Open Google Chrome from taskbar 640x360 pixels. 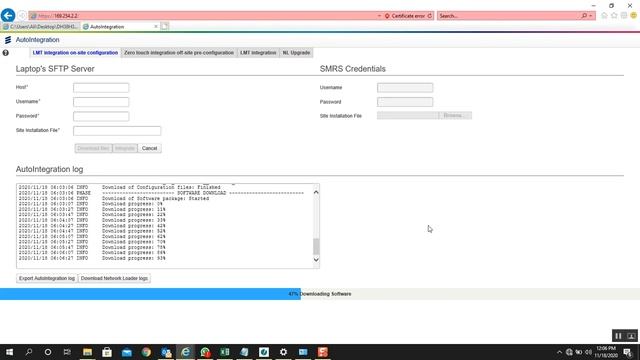[x=146, y=352]
